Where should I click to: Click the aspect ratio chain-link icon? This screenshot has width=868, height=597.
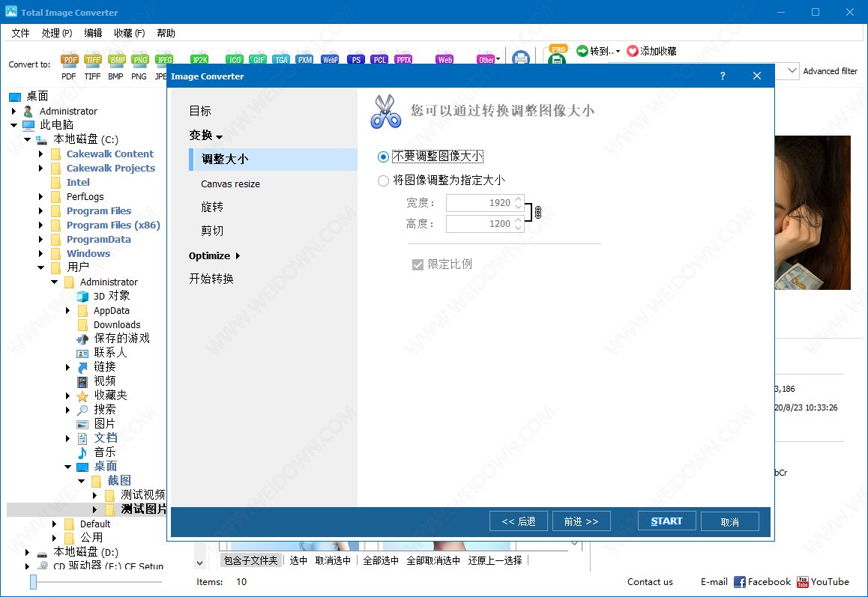pos(537,213)
